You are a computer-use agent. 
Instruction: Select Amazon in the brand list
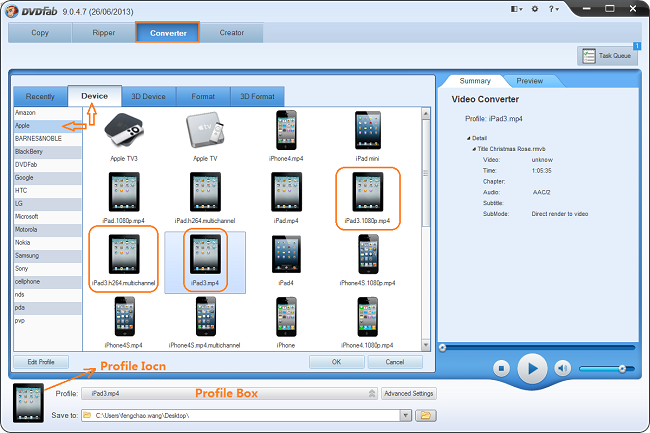tap(48, 113)
